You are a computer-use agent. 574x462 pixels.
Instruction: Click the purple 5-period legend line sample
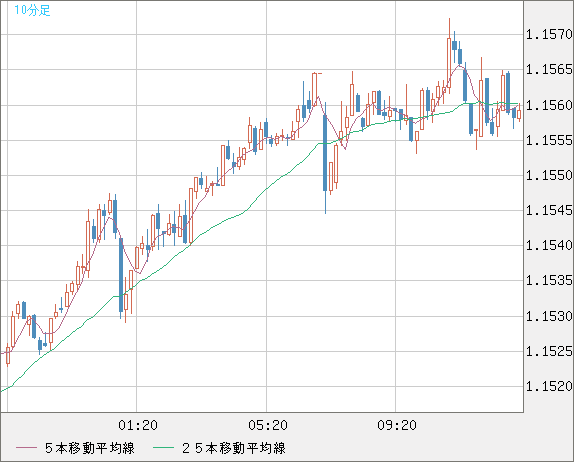click(x=26, y=448)
